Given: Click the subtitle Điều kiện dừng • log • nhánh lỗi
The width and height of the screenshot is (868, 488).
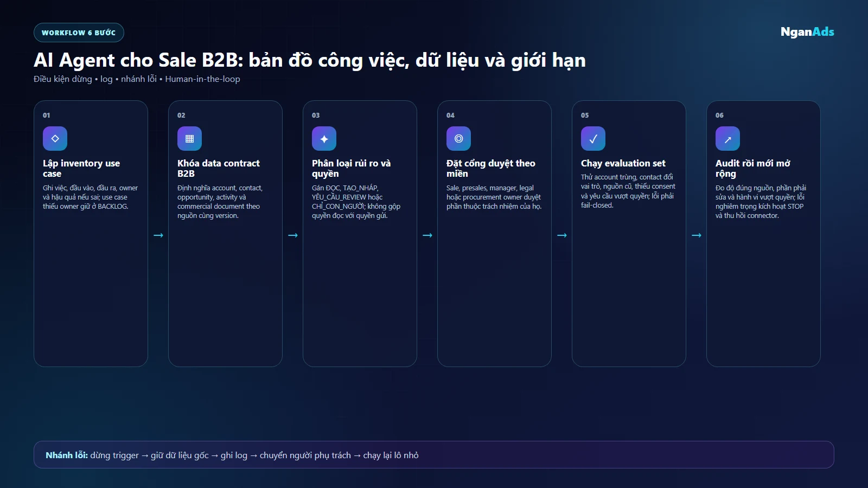Looking at the screenshot, I should [137, 79].
